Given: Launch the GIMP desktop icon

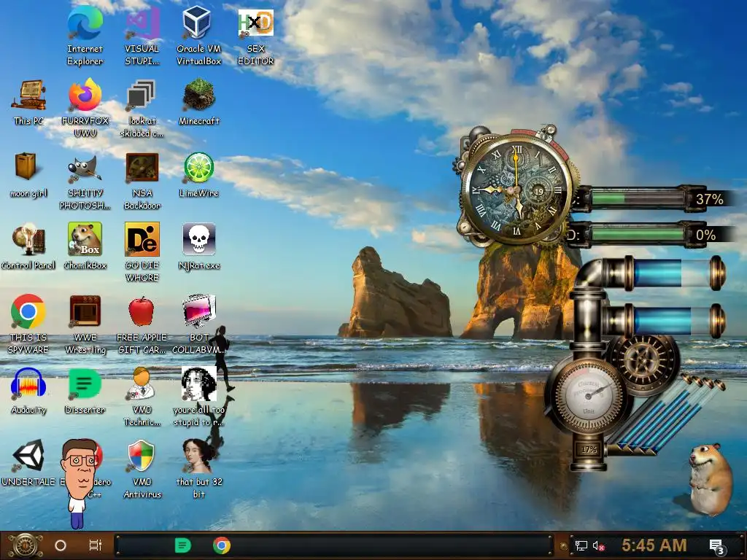Looking at the screenshot, I should [x=85, y=168].
